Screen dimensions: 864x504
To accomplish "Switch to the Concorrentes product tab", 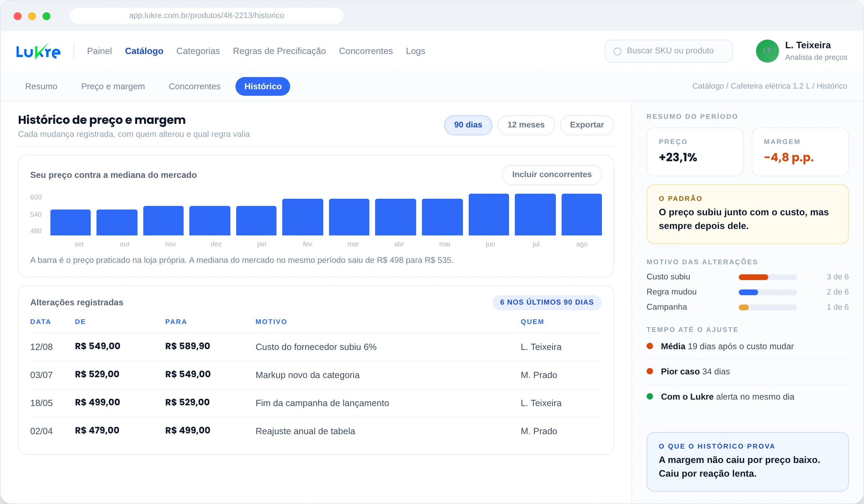I will point(194,86).
